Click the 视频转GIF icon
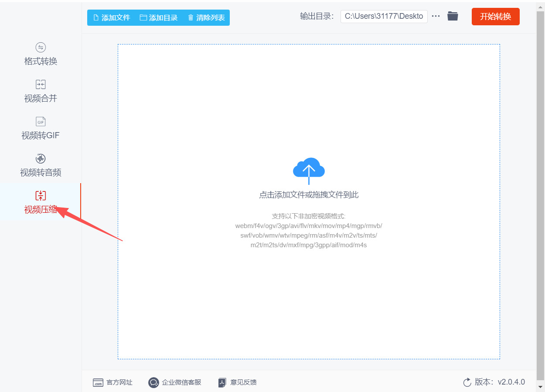Image resolution: width=545 pixels, height=392 pixels. coord(41,122)
